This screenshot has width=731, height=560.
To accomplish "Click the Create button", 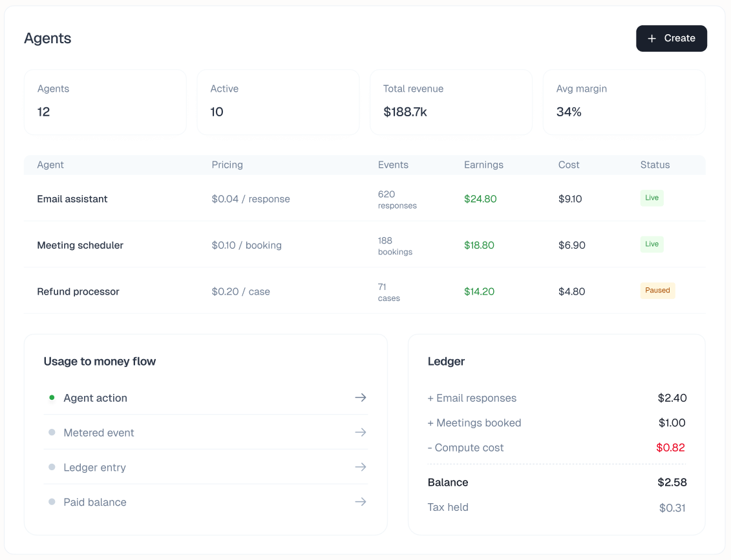I will (x=672, y=38).
